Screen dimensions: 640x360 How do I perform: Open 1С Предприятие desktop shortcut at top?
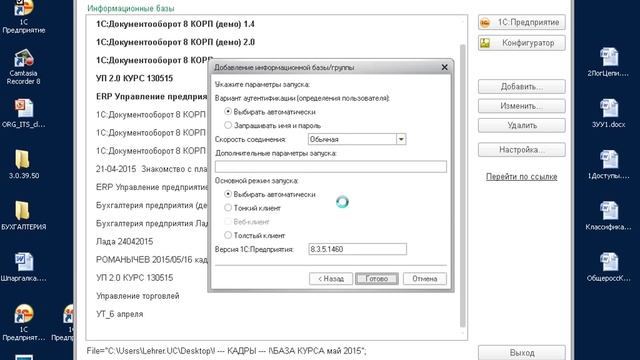pos(24,16)
